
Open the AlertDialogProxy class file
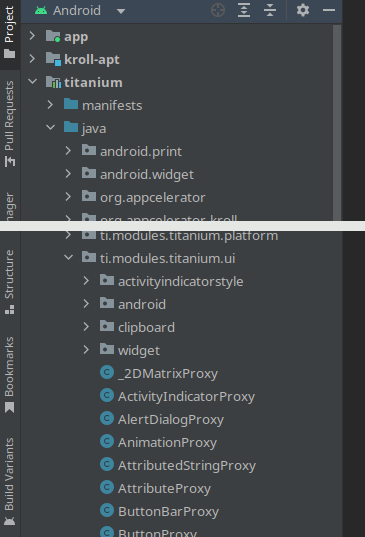click(x=171, y=420)
